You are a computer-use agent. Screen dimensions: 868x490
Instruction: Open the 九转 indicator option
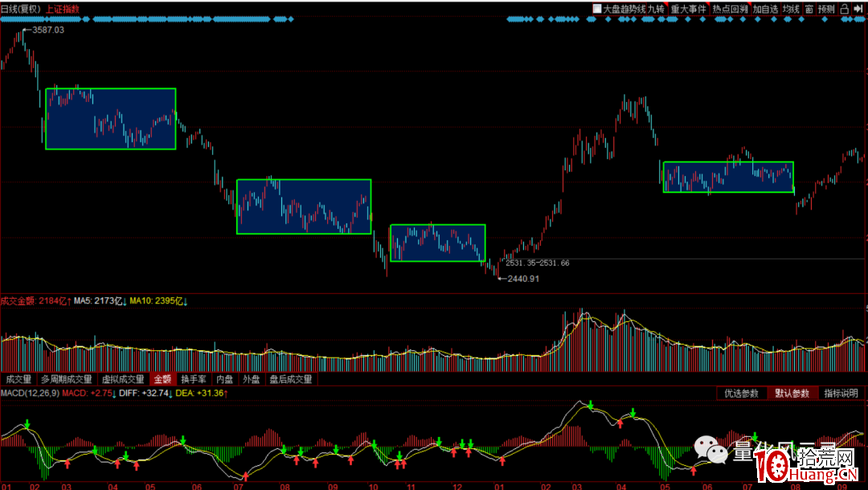656,9
